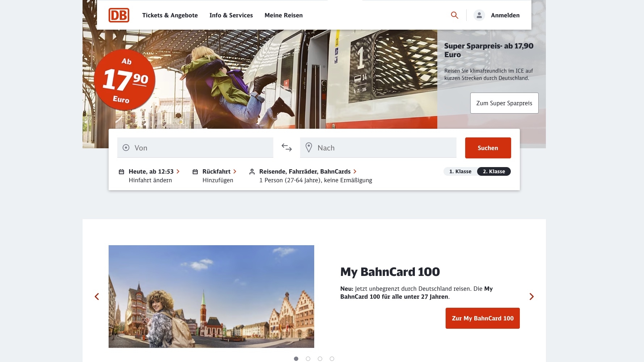
Task: Click the calendar icon beside Rückfahrt
Action: 195,172
